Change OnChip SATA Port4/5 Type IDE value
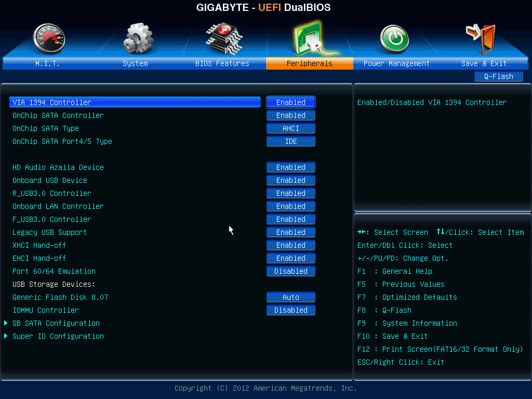 click(x=291, y=141)
